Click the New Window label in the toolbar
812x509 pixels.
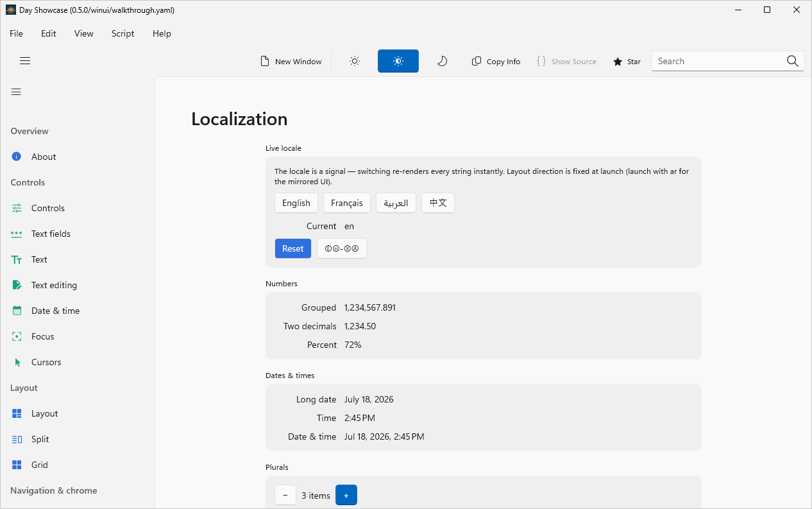point(298,62)
